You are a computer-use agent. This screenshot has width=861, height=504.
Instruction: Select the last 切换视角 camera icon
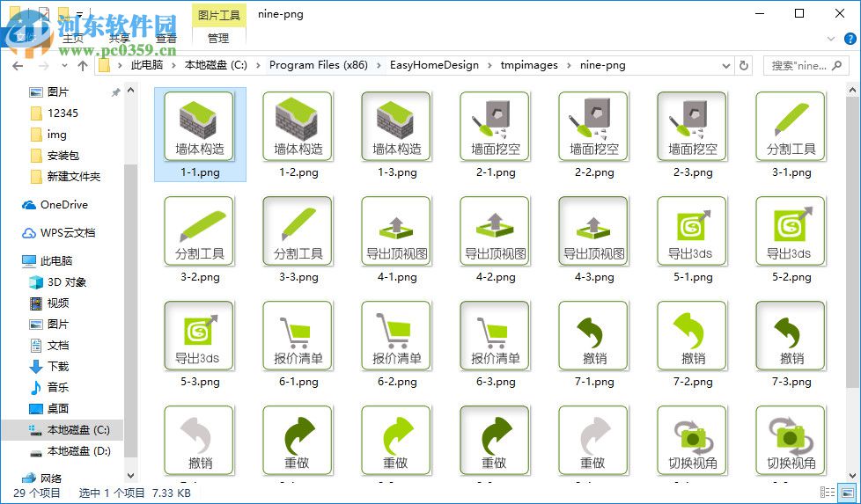[x=791, y=441]
